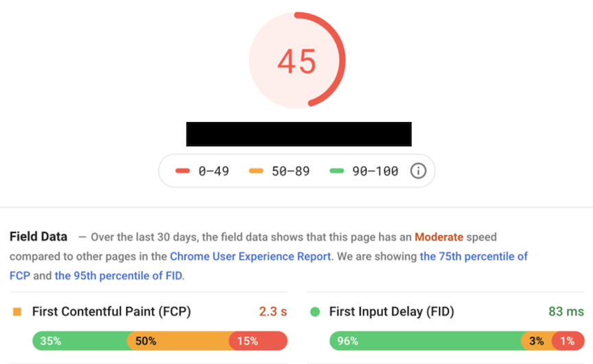Image resolution: width=593 pixels, height=364 pixels.
Task: Click the green circle FID indicator
Action: (315, 312)
